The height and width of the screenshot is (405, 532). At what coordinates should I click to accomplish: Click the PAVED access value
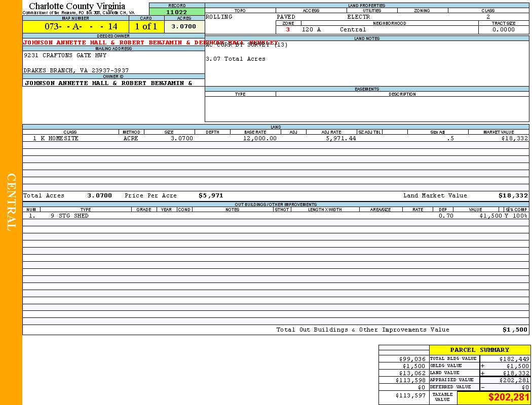[x=286, y=17]
